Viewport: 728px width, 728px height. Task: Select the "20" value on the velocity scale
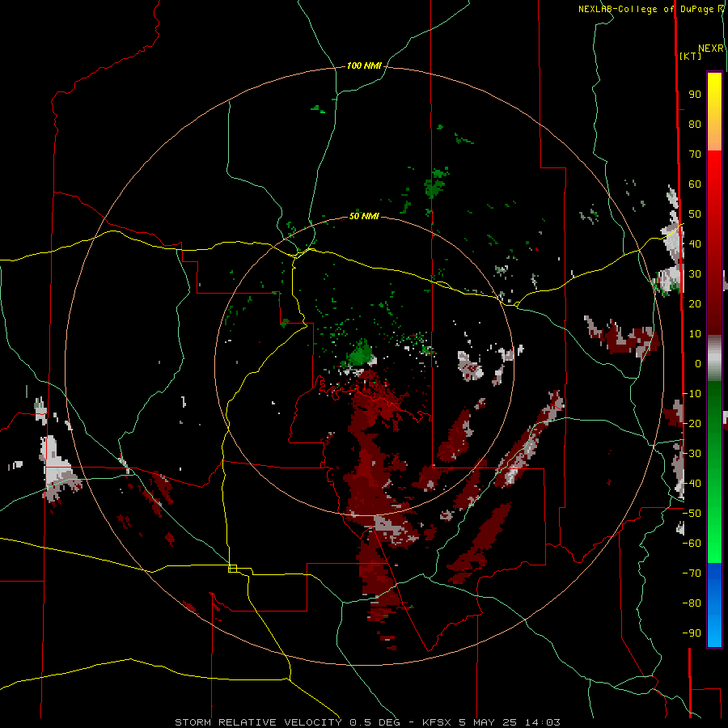click(x=695, y=304)
